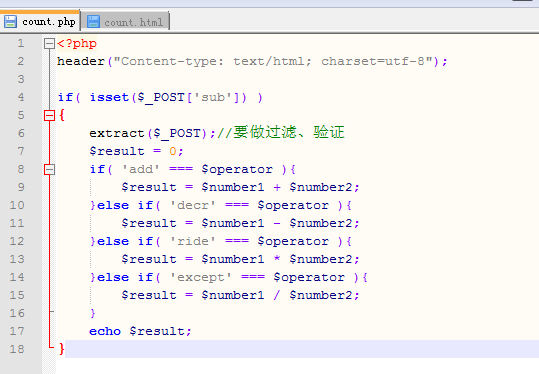Screen dimensions: 539x374
Task: Click the closing purple brace on line 16
Action: click(92, 313)
